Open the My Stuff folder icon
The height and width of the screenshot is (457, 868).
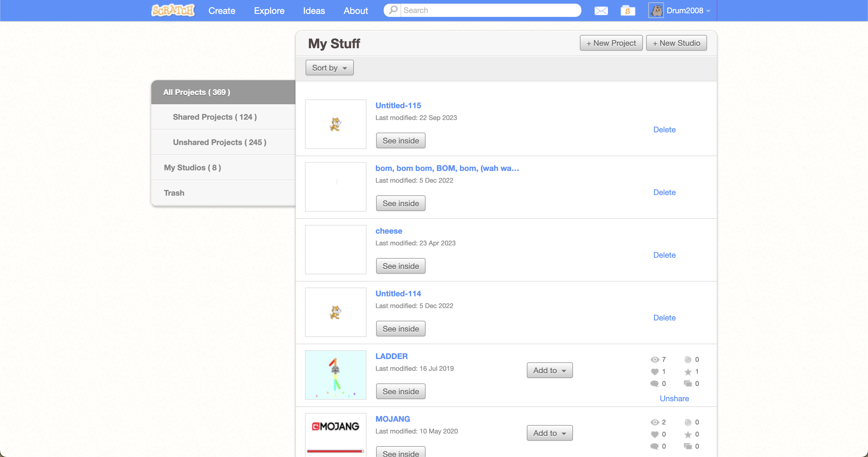pyautogui.click(x=627, y=11)
